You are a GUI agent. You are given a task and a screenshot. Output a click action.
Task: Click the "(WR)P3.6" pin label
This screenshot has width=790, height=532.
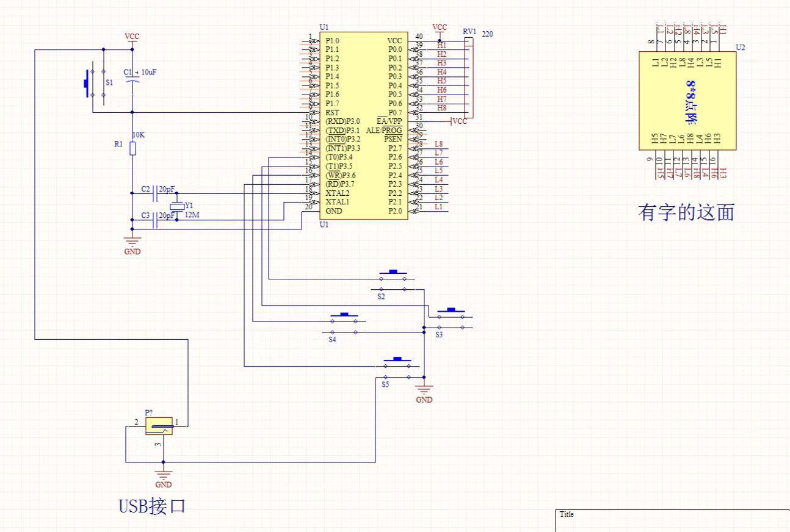[x=340, y=175]
